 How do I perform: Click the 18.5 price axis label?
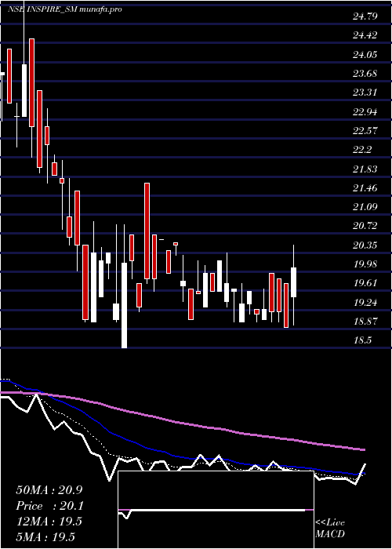tap(362, 340)
